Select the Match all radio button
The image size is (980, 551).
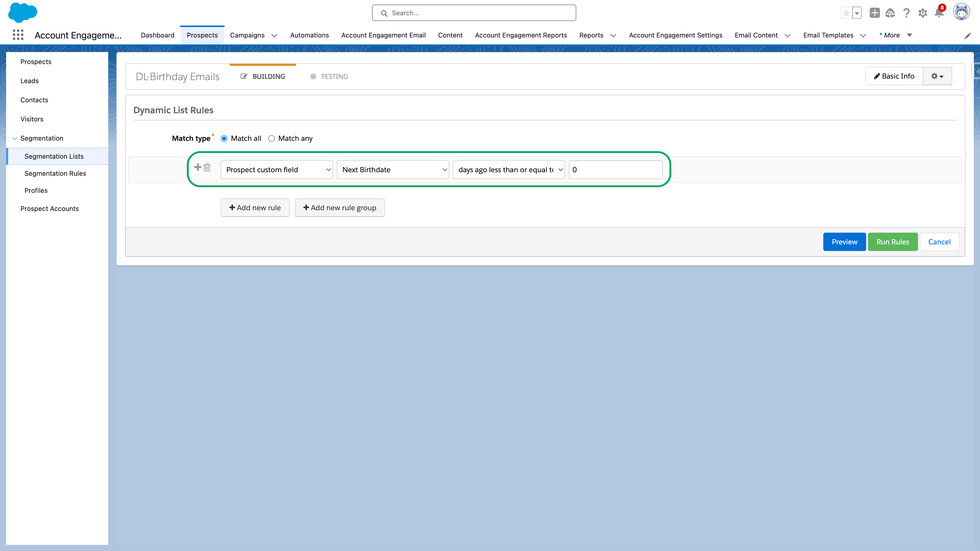224,139
